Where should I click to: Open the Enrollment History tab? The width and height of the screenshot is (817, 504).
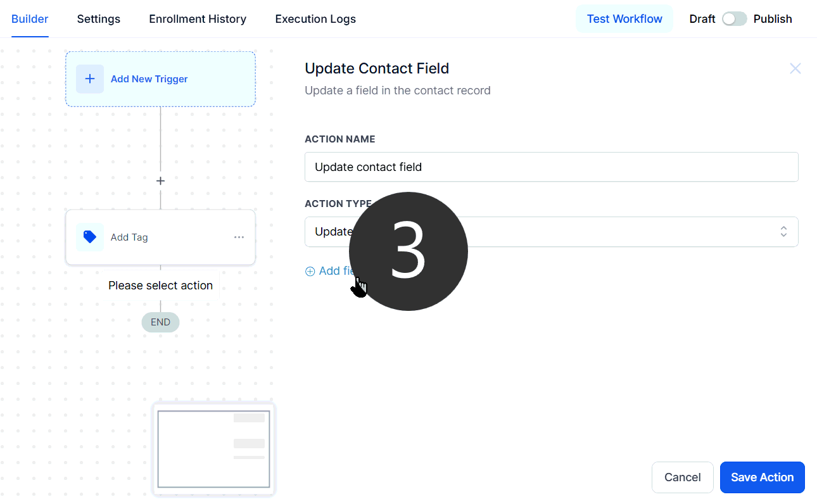(x=198, y=19)
